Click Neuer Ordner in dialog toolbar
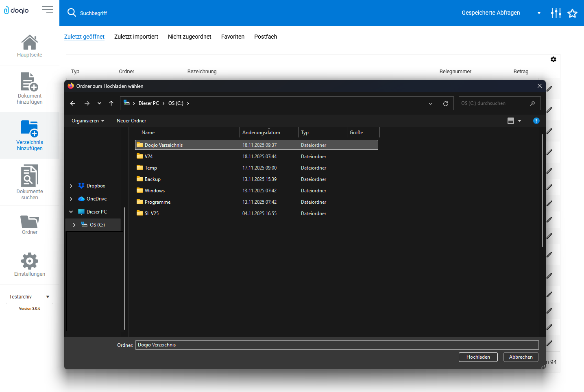 (131, 121)
